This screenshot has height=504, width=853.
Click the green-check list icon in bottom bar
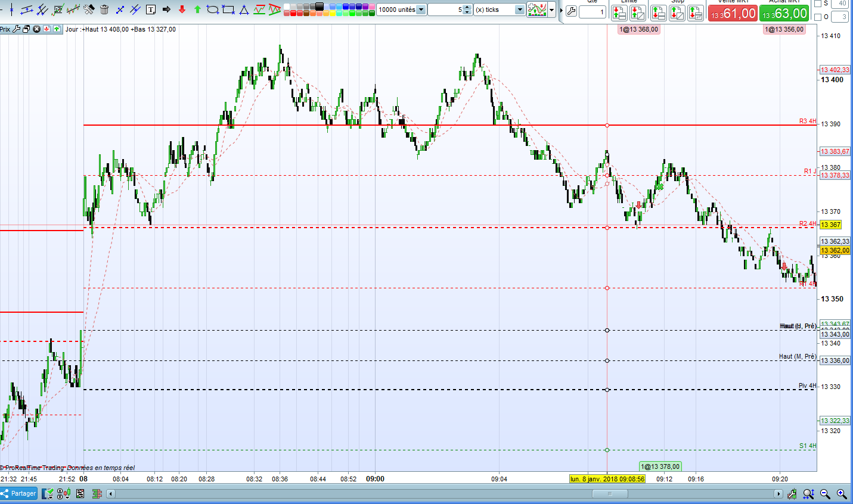(48, 494)
